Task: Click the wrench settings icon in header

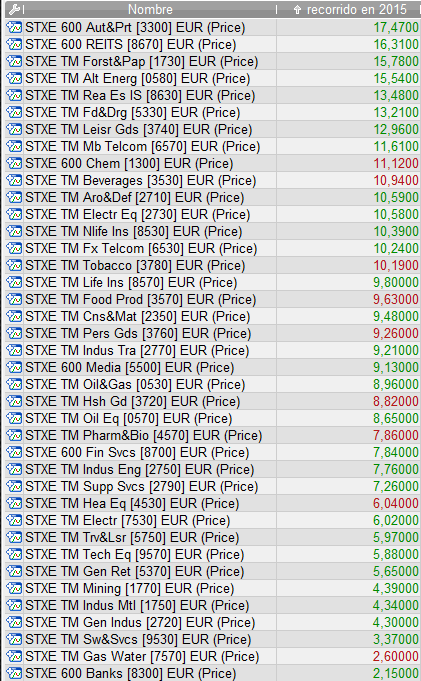Action: 14,9
